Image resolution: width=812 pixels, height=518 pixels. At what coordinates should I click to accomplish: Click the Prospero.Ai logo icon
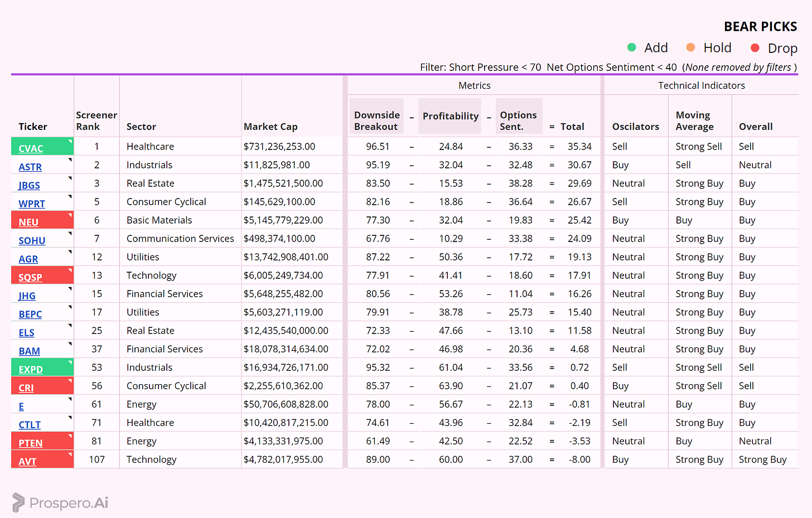18,502
